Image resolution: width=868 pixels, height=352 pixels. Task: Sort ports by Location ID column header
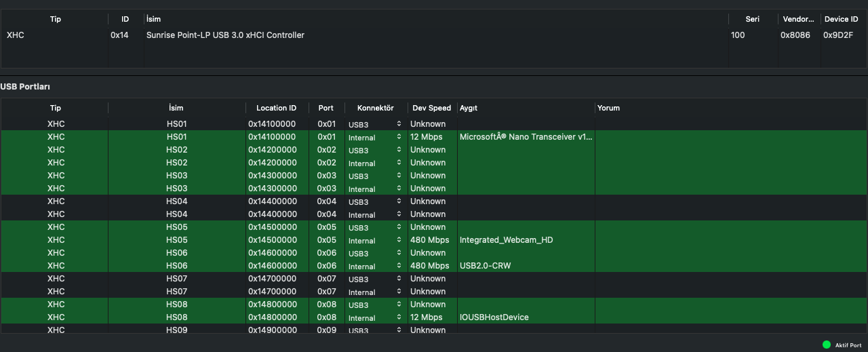pyautogui.click(x=276, y=108)
